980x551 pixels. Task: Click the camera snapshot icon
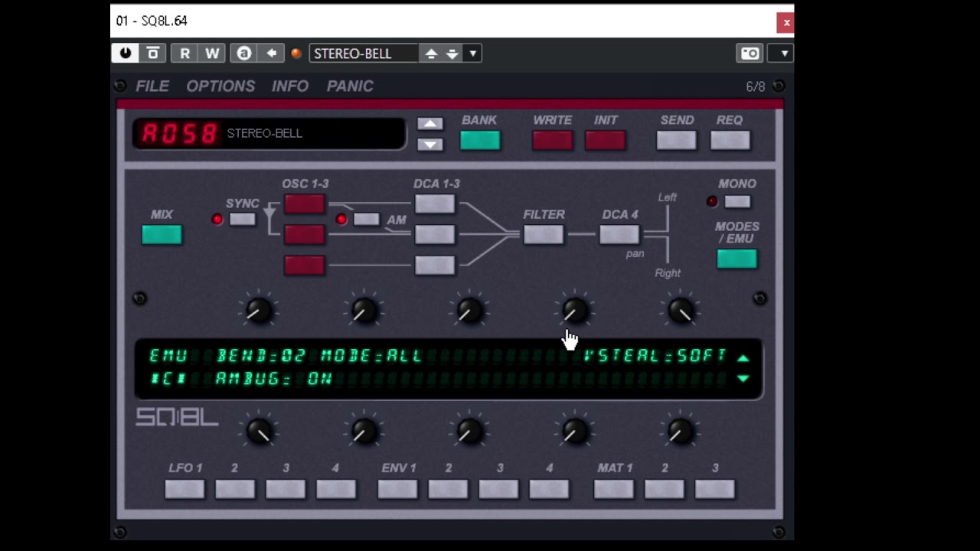[750, 54]
